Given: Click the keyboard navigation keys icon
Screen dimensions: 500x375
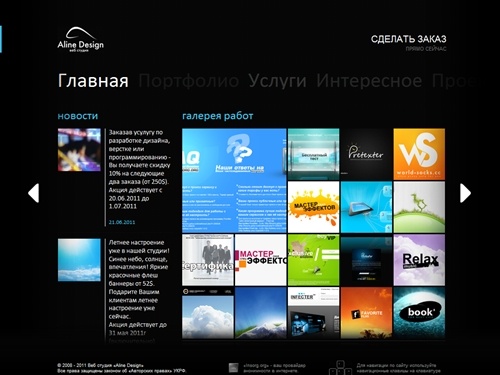Looking at the screenshot, I should click(340, 368).
